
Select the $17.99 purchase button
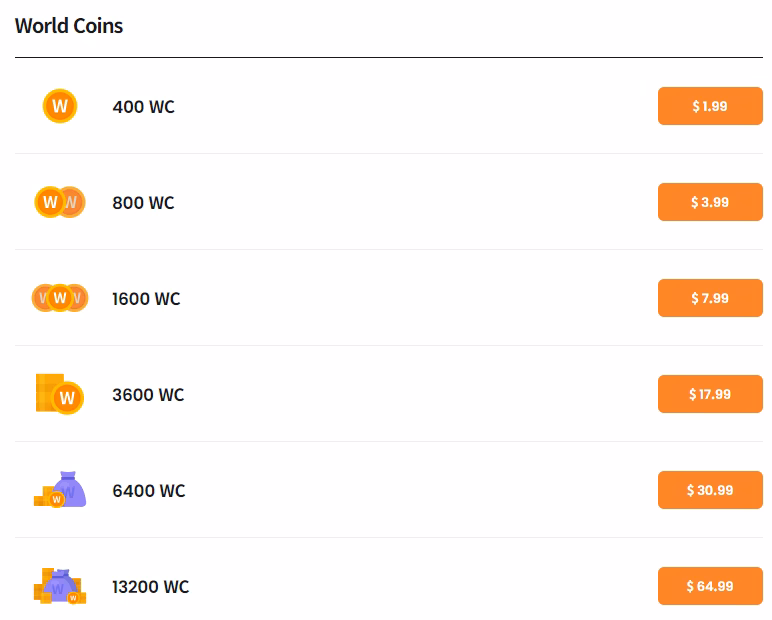pyautogui.click(x=710, y=394)
